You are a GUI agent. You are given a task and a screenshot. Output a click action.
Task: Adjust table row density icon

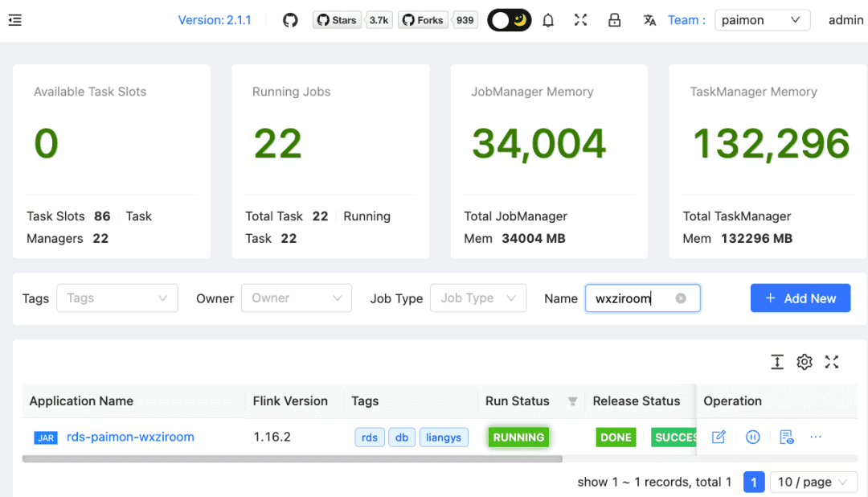(x=777, y=362)
